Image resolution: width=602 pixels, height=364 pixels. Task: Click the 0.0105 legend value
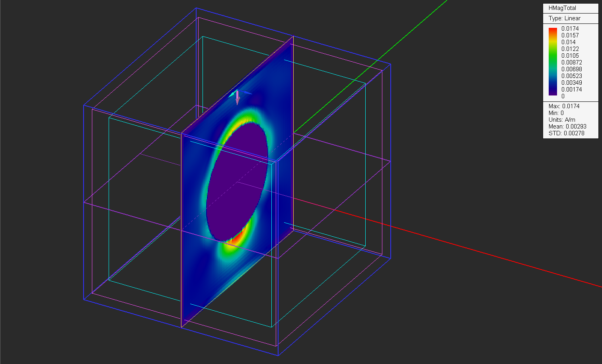[x=570, y=56]
